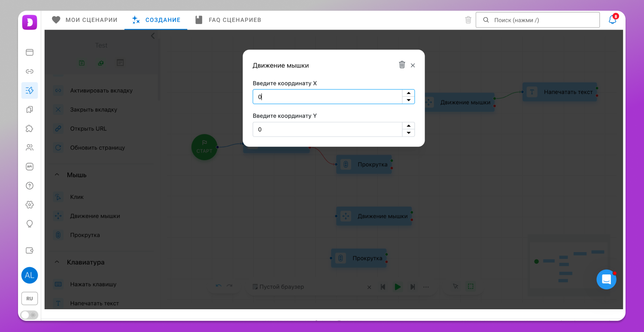The height and width of the screenshot is (332, 644).
Task: Click the save-copy icon under Test
Action: pos(101,63)
